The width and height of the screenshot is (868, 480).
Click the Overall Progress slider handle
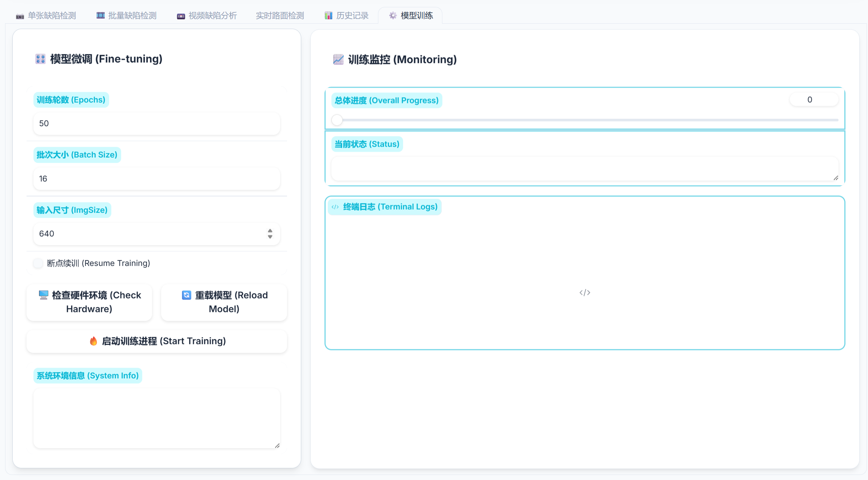[337, 120]
